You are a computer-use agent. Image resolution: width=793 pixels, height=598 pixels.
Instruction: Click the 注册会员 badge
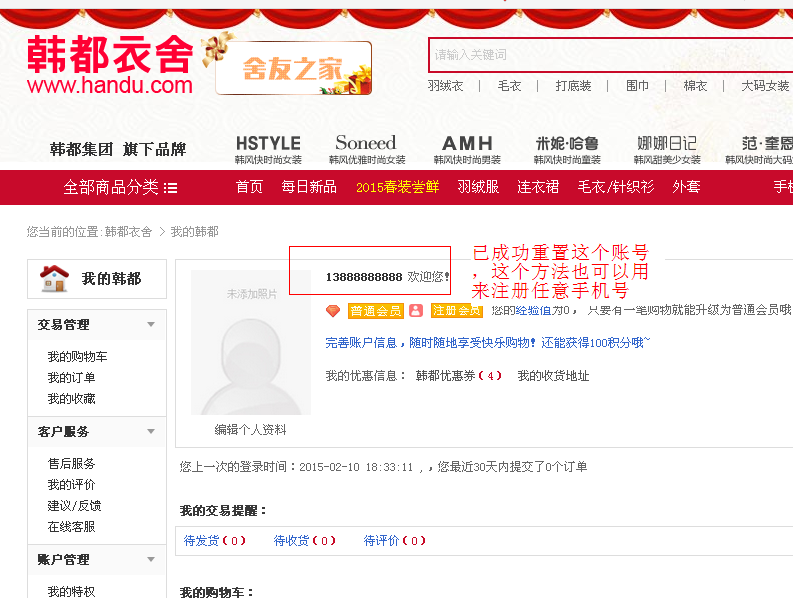[457, 310]
